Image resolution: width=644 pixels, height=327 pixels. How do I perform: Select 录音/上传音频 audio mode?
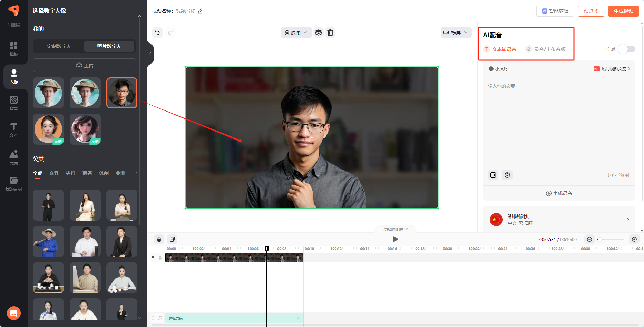coord(545,49)
